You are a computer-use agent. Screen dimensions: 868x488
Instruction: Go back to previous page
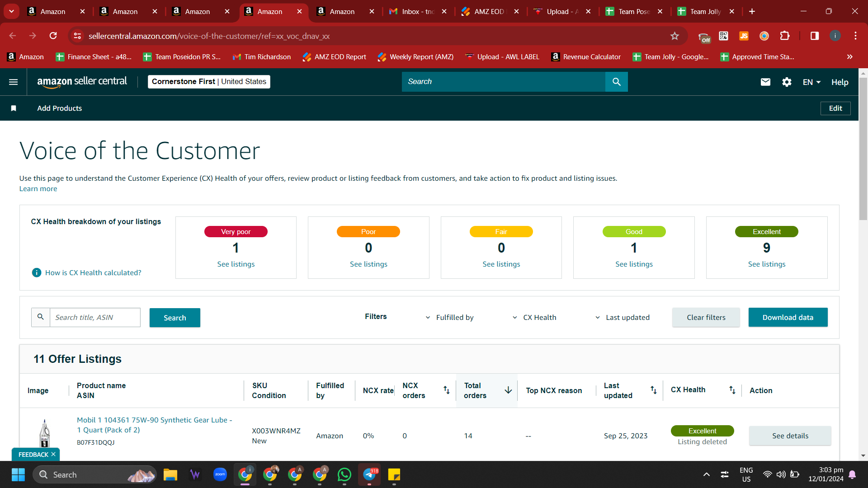(x=13, y=36)
